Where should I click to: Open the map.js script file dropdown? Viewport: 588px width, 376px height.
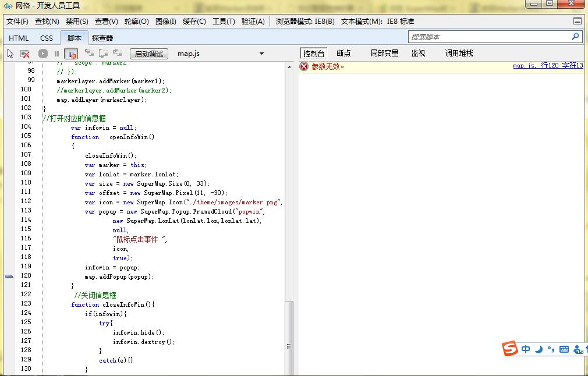(261, 54)
